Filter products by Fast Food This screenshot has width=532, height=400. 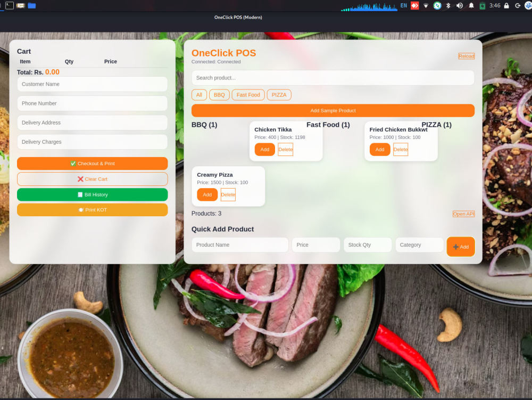coord(248,95)
